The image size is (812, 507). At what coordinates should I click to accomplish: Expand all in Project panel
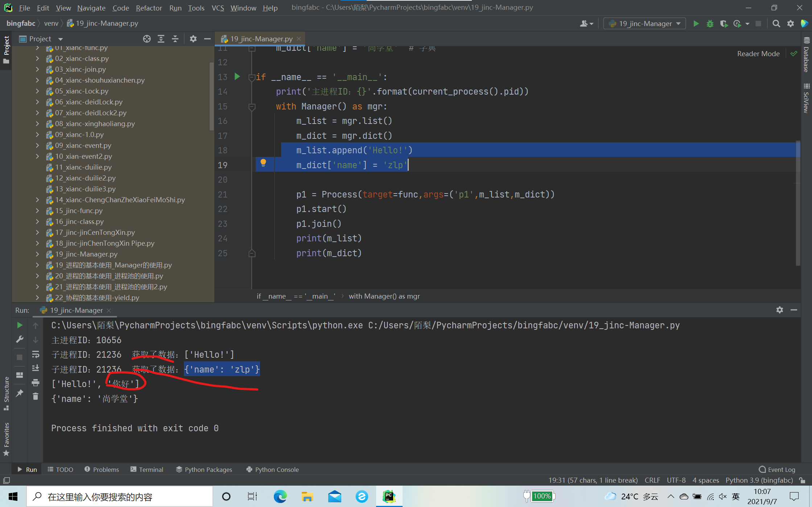(x=161, y=39)
